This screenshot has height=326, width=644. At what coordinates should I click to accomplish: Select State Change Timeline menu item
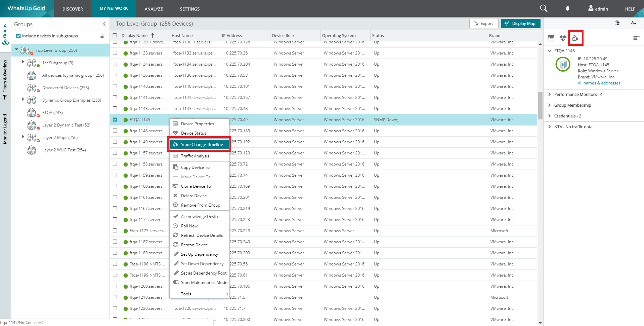(x=199, y=145)
